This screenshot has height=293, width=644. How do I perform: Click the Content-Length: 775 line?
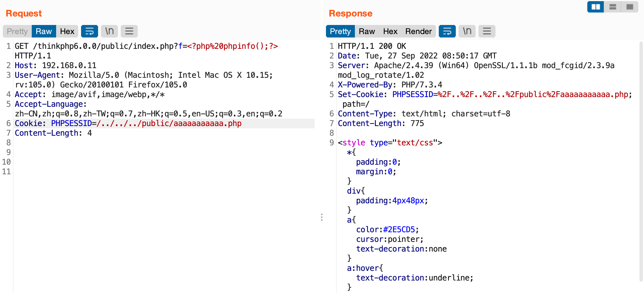click(381, 123)
